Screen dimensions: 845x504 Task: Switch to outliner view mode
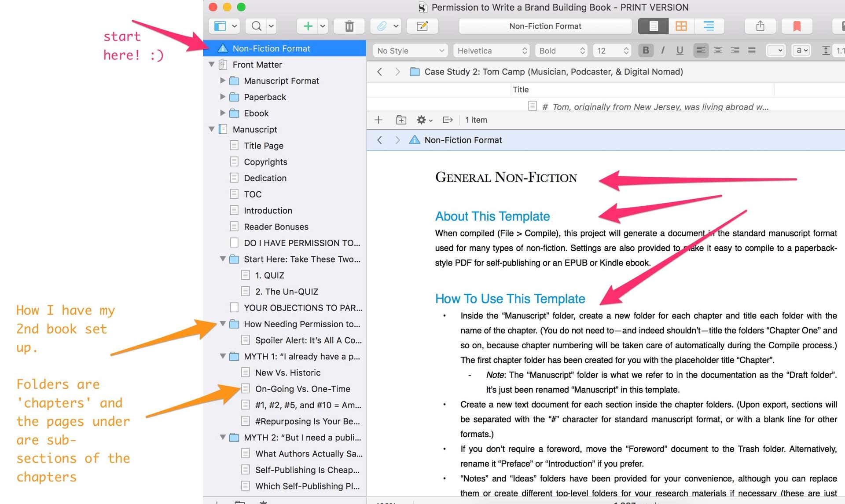coord(709,26)
